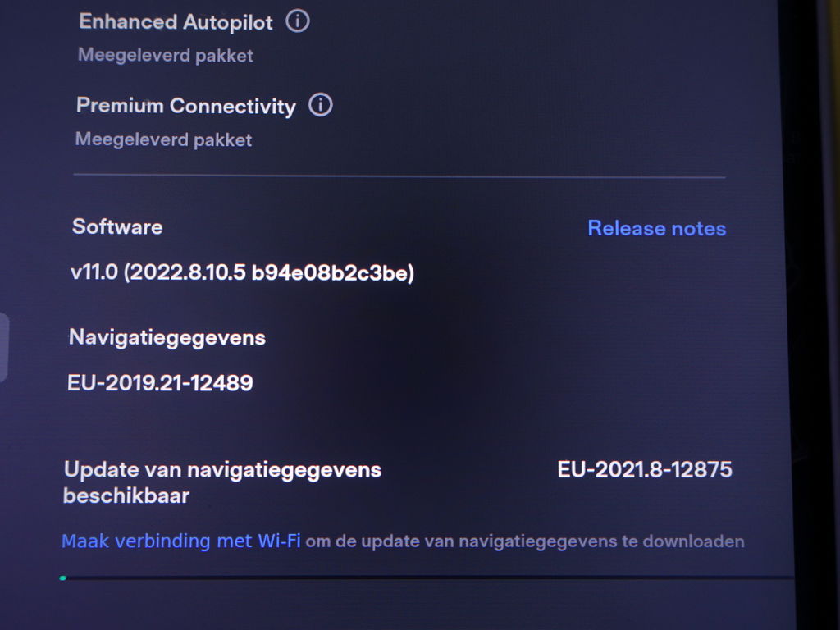
Task: Select the EU-2021.8-12875 update version
Action: point(645,469)
